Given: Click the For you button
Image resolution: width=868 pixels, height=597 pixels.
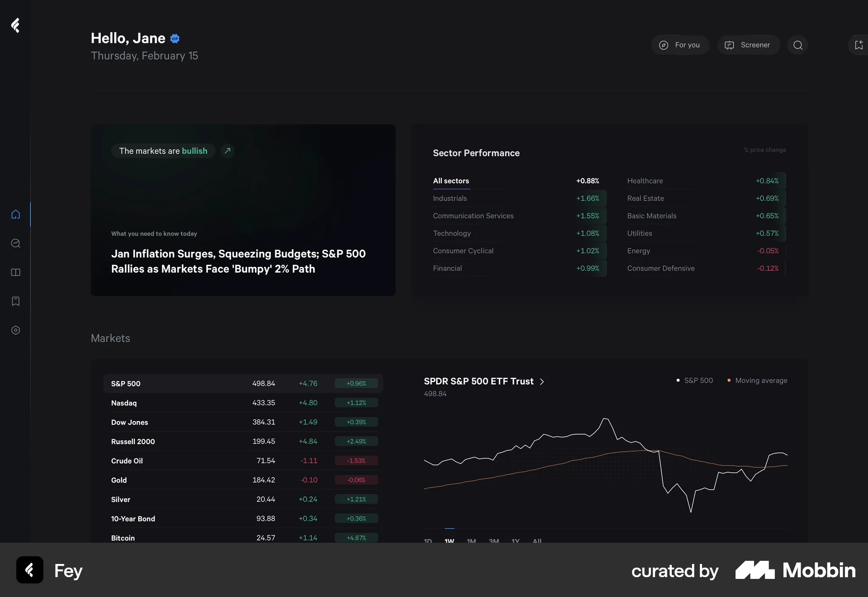Looking at the screenshot, I should [x=680, y=45].
